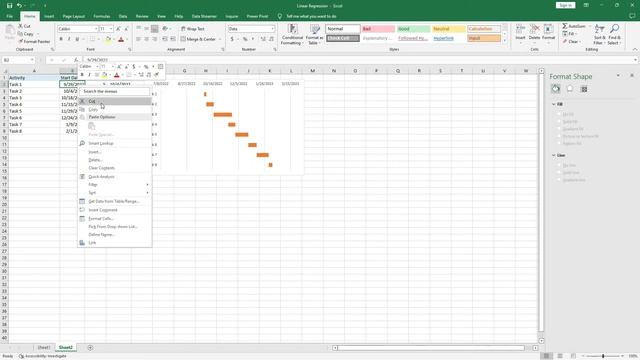Screen dimensions: 640x360
Task: Click the ribbon Cells Format button
Action: (x=548, y=33)
